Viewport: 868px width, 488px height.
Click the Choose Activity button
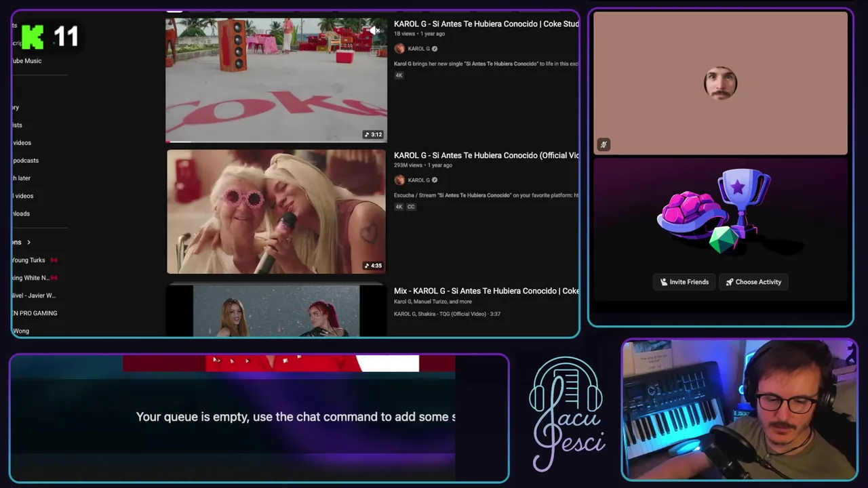point(753,282)
